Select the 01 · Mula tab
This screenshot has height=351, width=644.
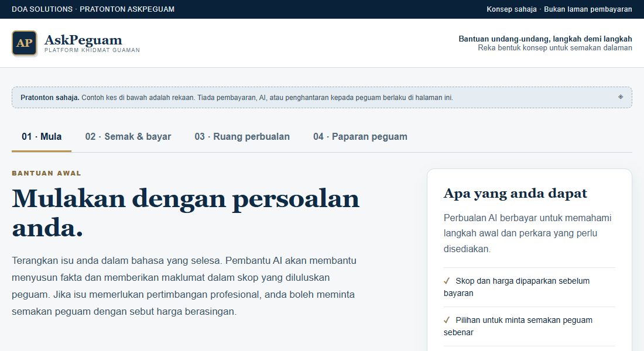click(42, 137)
